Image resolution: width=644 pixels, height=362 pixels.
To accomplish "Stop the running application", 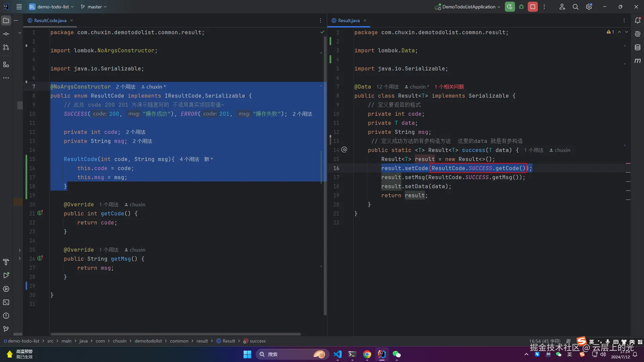I will click(533, 7).
